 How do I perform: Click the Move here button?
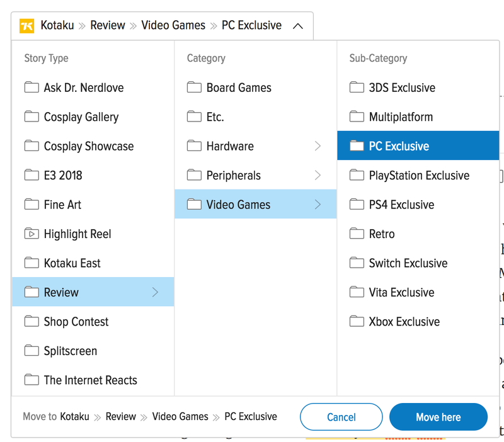tap(438, 417)
